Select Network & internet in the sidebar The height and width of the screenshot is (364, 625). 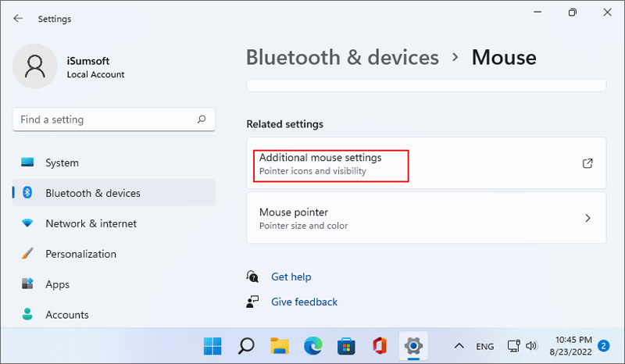(114, 223)
